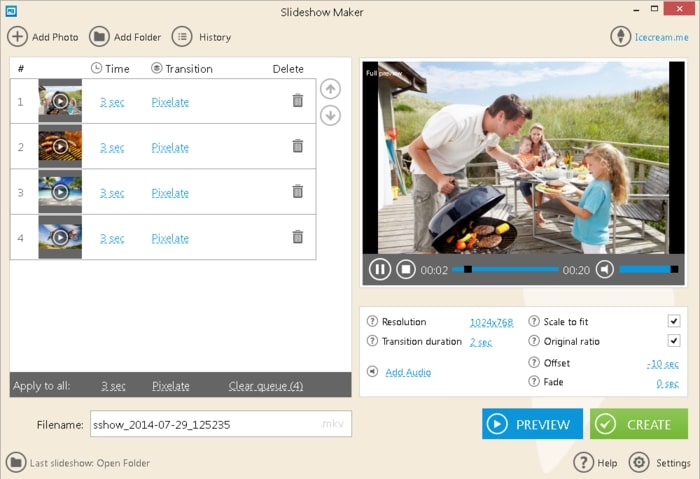The image size is (700, 479).
Task: Open the Add Folder option
Action: click(x=99, y=37)
